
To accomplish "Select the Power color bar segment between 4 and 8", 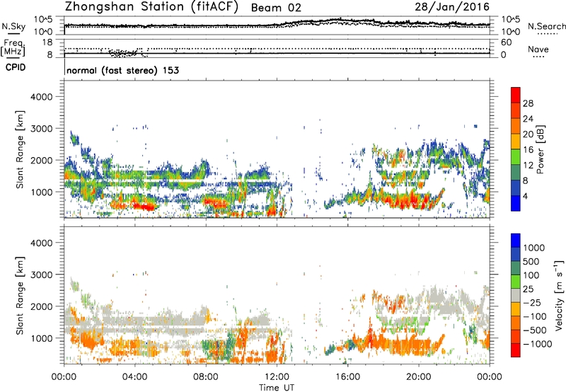I will 516,188.
